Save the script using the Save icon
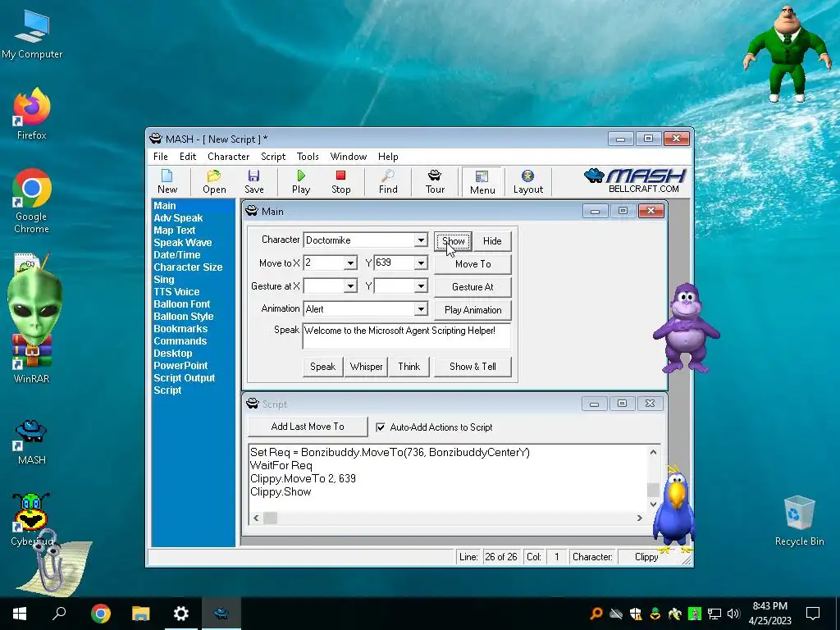This screenshot has height=630, width=840. pos(254,181)
